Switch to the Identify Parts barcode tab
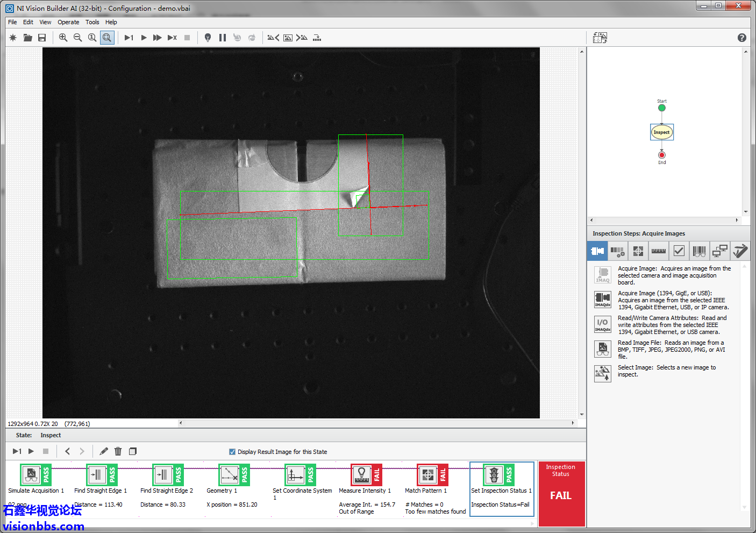 click(699, 251)
